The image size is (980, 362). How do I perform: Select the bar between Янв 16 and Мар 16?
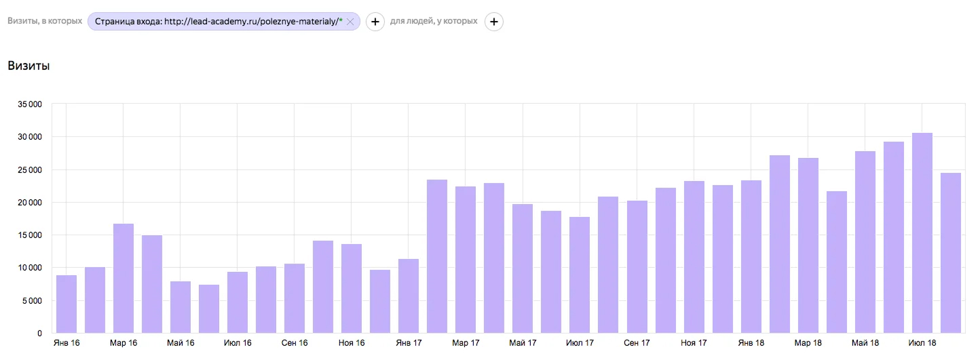pos(95,300)
